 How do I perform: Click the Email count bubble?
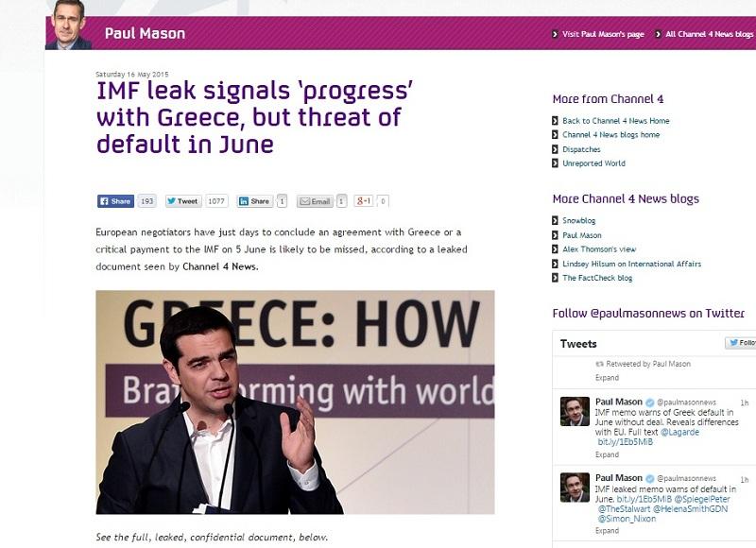pos(341,201)
